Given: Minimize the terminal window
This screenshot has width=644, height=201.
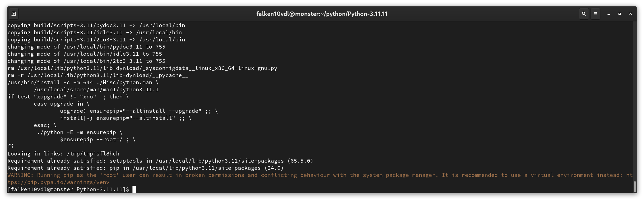Looking at the screenshot, I should pyautogui.click(x=609, y=14).
